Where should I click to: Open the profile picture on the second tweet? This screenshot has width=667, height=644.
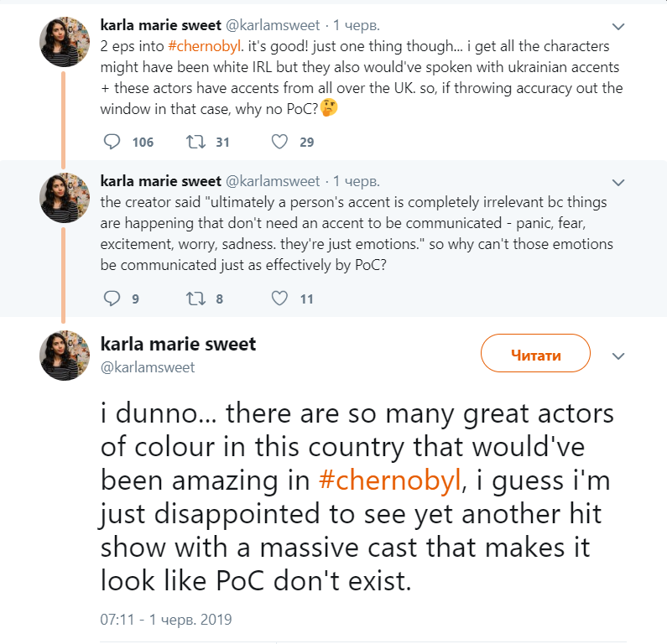coord(65,198)
